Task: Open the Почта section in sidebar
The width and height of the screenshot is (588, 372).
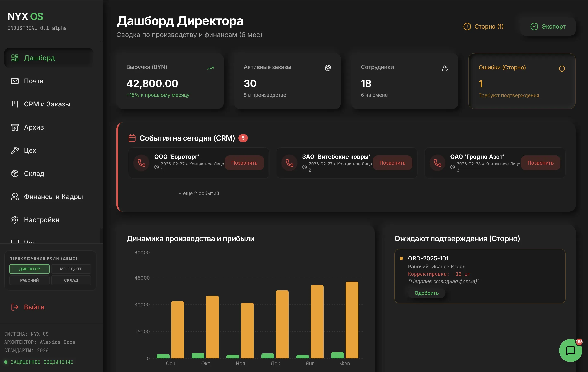Action: pos(34,81)
